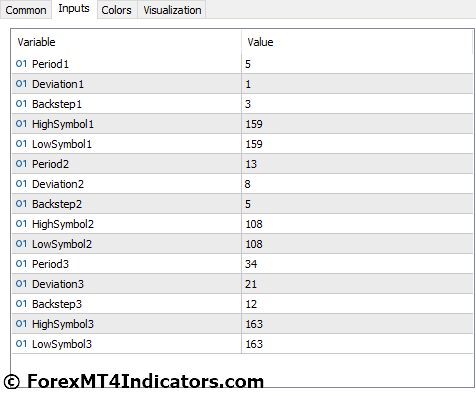Click the integer icon beside Period3

(21, 264)
